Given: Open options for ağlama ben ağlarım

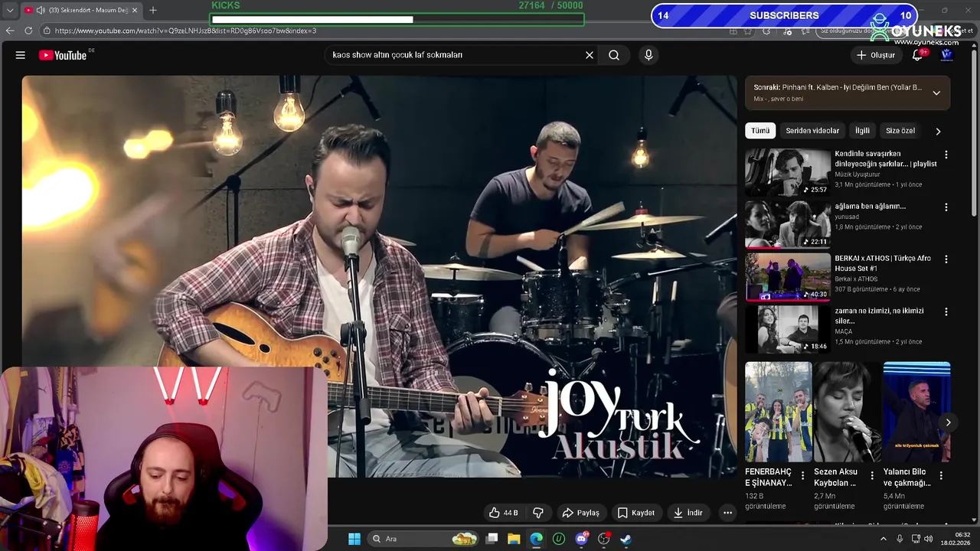Looking at the screenshot, I should coord(946,207).
